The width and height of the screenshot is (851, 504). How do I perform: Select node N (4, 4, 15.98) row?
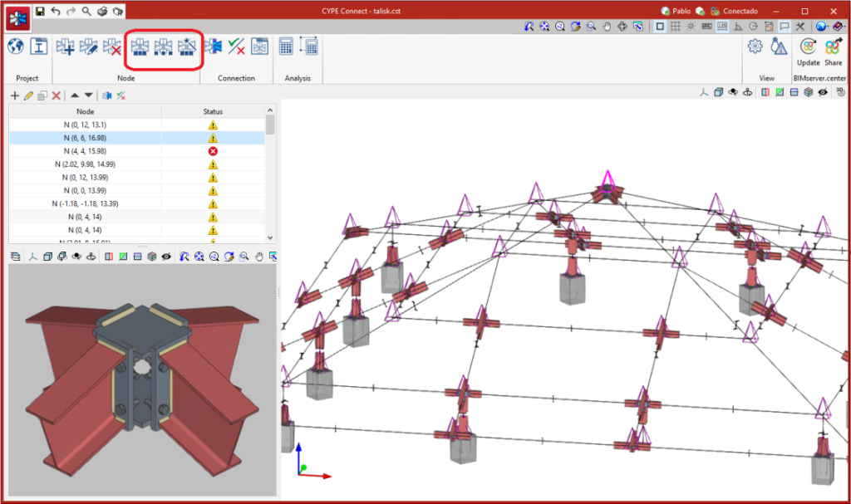point(85,151)
